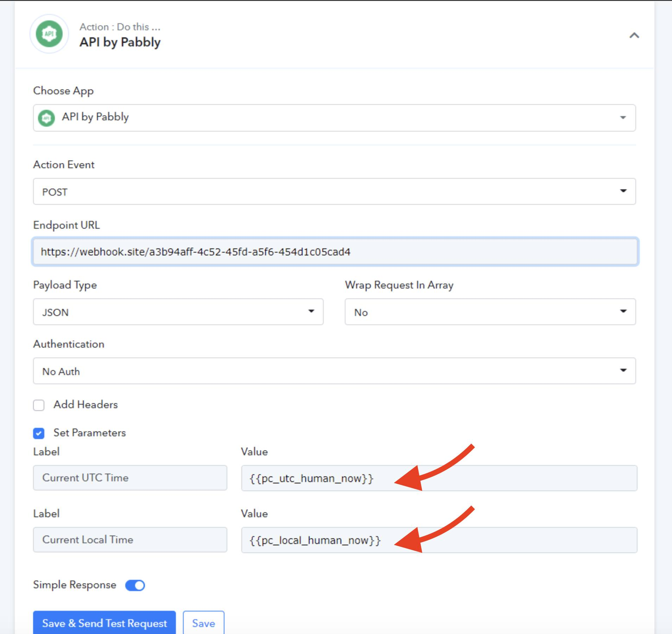Open the Authentication No Auth dropdown
This screenshot has width=672, height=634.
click(334, 371)
